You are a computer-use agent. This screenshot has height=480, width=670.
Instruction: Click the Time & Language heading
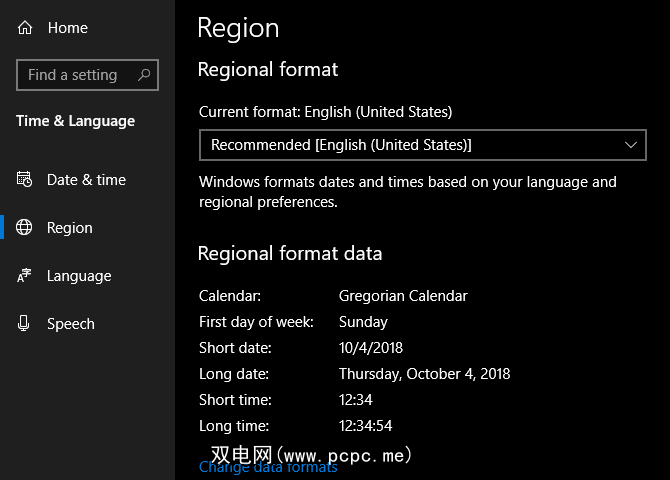pyautogui.click(x=75, y=121)
